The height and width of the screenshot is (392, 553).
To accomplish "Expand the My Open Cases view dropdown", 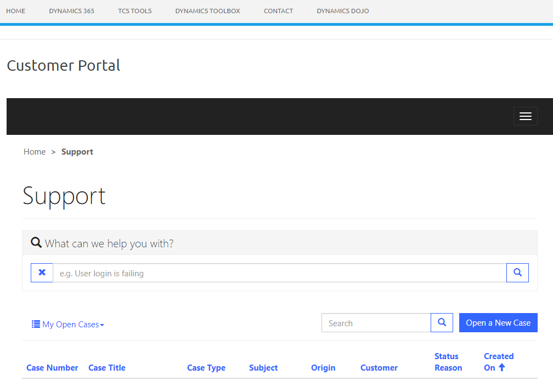I will point(67,325).
